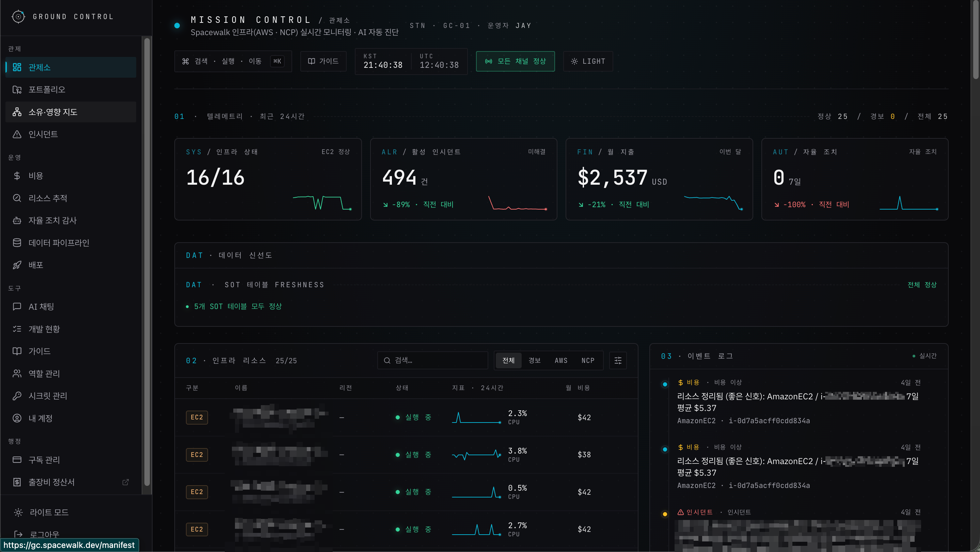Click the UTC 12:40:38 clock

(439, 61)
